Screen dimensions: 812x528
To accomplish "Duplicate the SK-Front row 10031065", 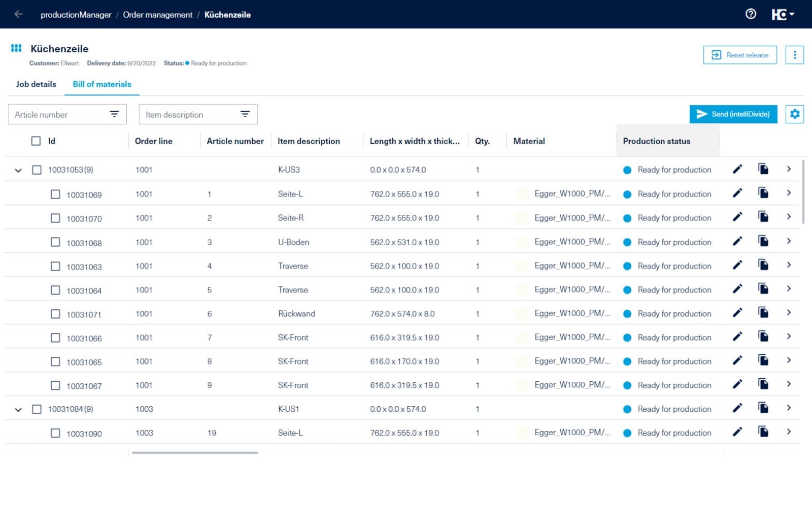I will coord(763,360).
